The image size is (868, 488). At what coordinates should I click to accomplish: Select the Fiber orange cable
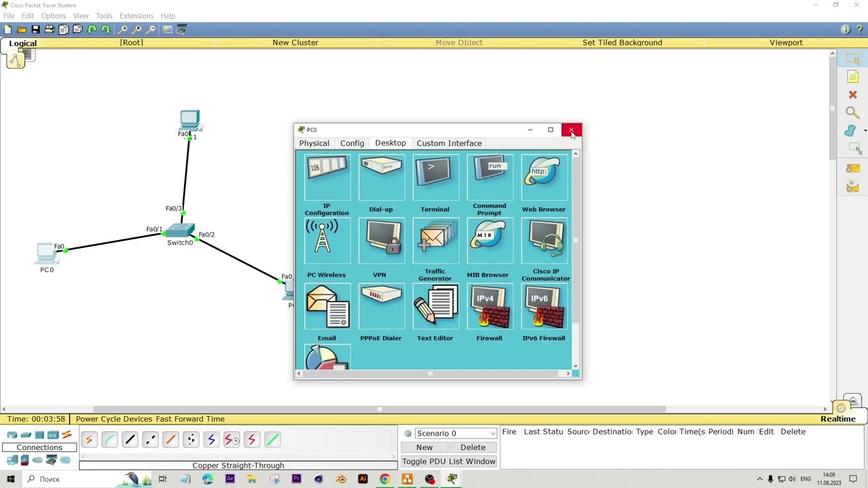tap(170, 440)
